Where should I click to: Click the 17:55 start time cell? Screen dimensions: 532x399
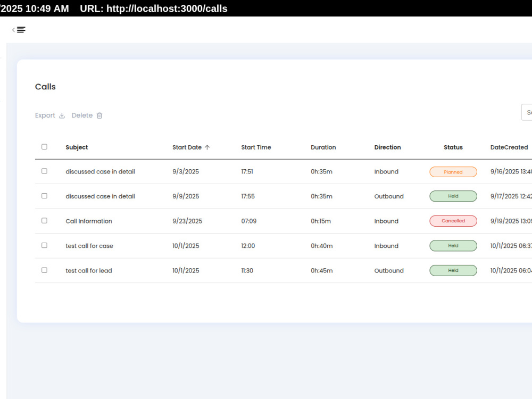[x=248, y=196]
